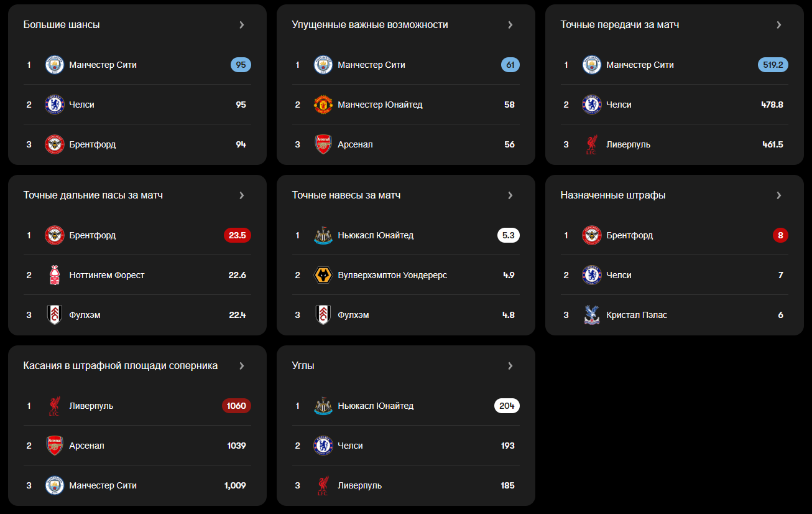Select Челси row in Точные передачи card
This screenshot has height=514, width=812.
tap(675, 105)
